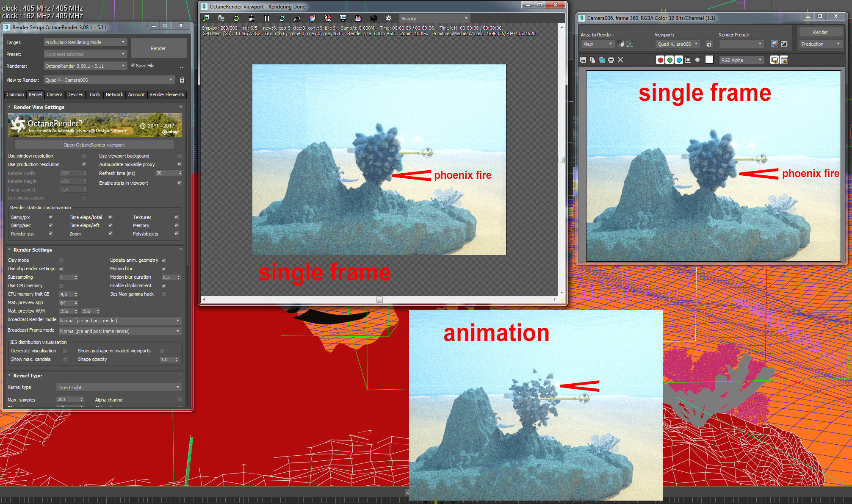Open the render setup teapot icon
852x504 pixels.
pos(774,44)
